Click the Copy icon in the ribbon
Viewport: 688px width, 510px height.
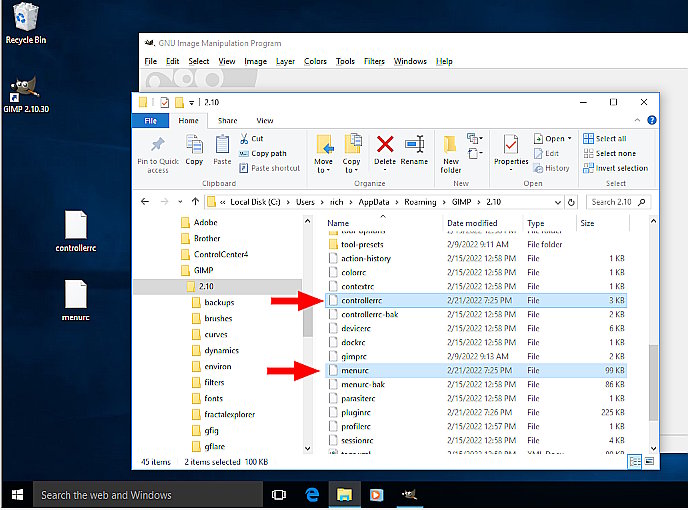pyautogui.click(x=194, y=145)
